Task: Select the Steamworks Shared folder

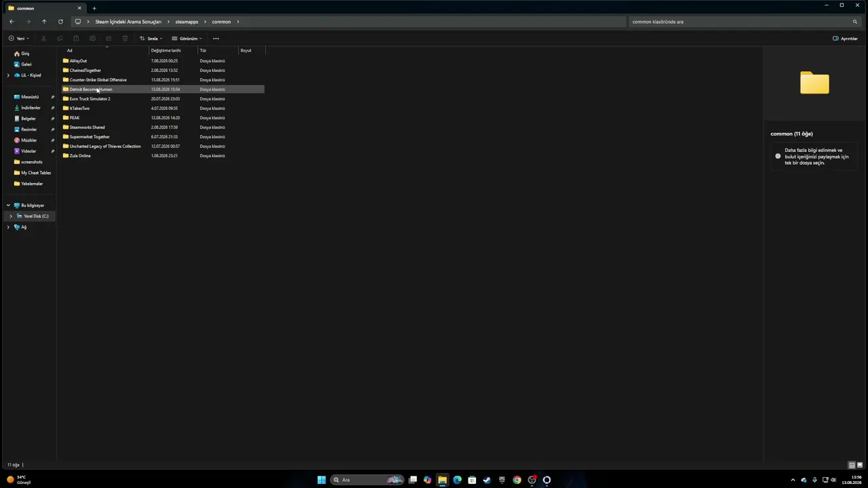Action: click(163, 127)
